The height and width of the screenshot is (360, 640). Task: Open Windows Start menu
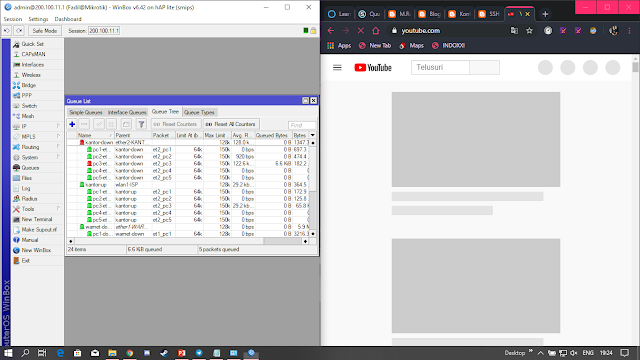[8, 353]
